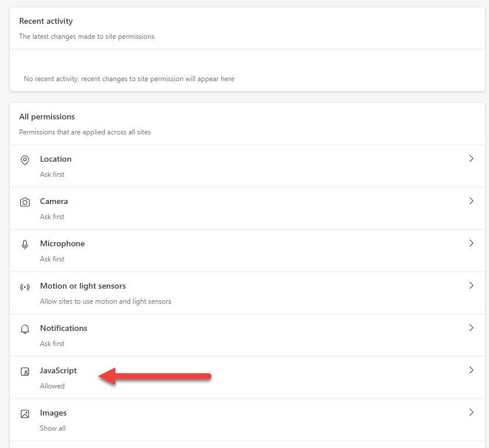Expand the Camera permission chevron
The height and width of the screenshot is (448, 489).
471,201
